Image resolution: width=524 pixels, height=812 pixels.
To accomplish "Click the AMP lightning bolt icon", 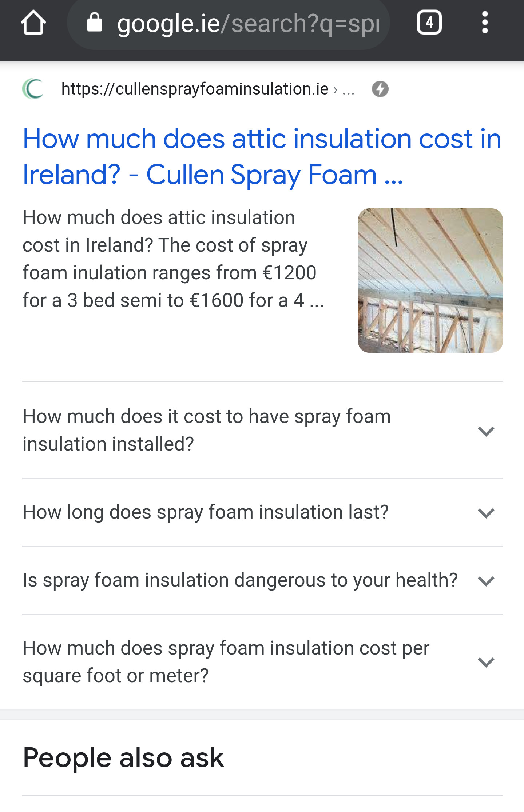I will coord(380,89).
